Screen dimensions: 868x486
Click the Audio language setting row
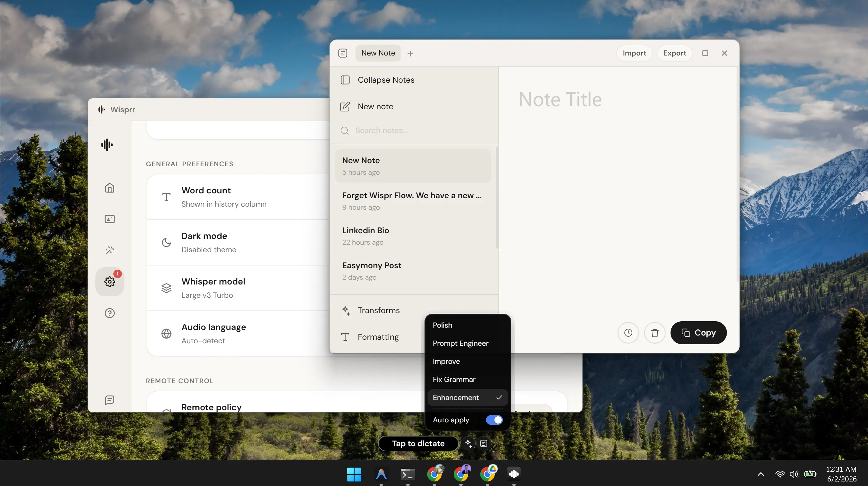(238, 334)
